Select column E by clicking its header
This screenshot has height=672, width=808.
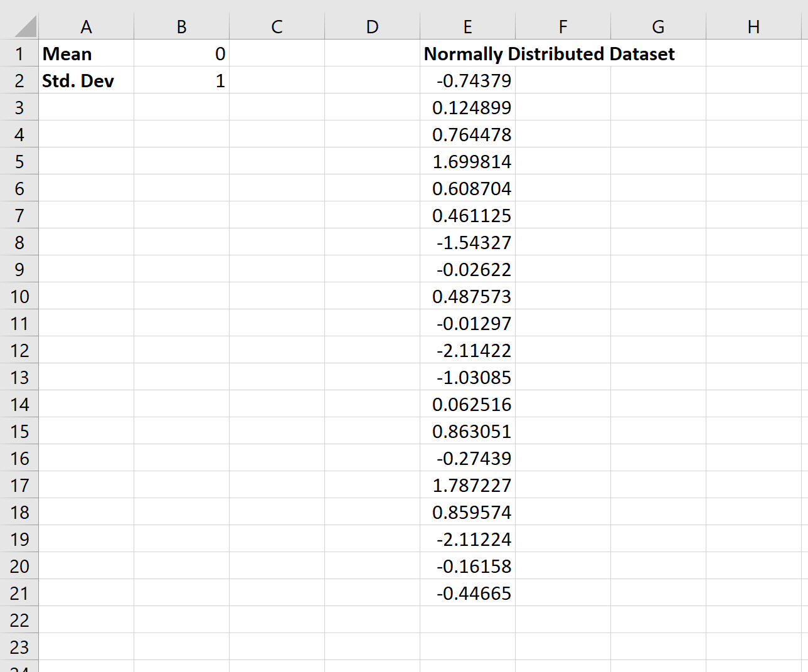tap(467, 26)
